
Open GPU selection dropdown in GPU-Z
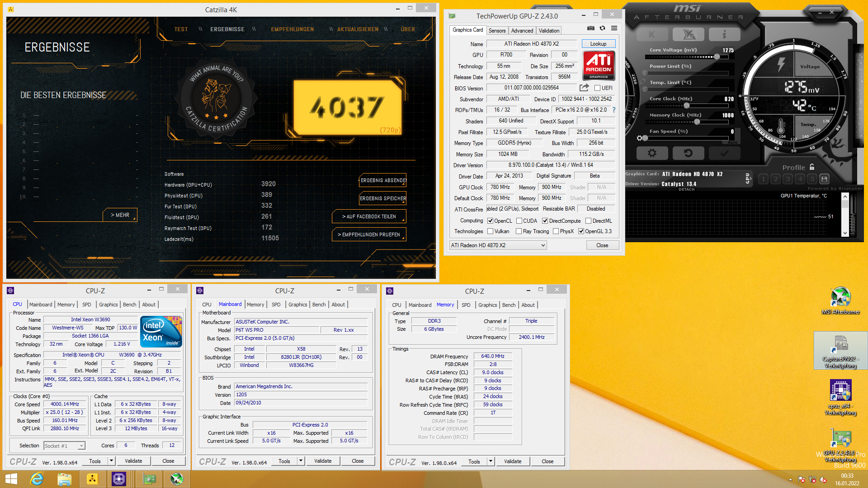click(498, 245)
